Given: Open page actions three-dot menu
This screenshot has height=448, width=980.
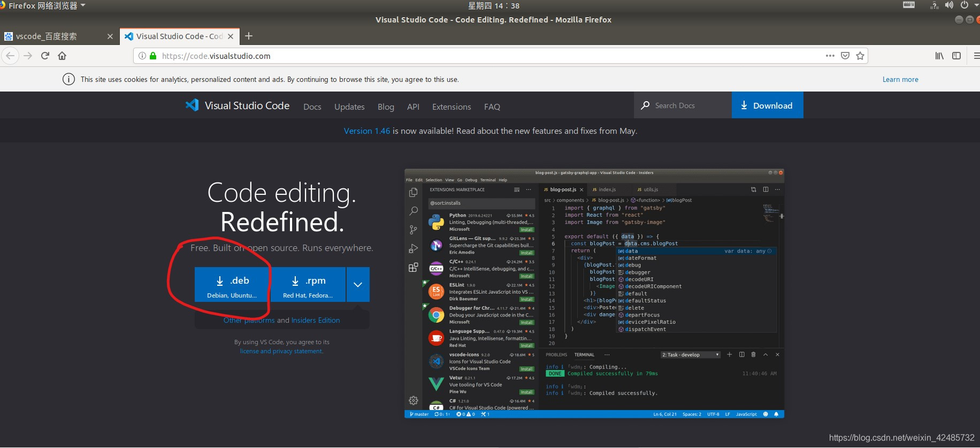Looking at the screenshot, I should pos(830,56).
